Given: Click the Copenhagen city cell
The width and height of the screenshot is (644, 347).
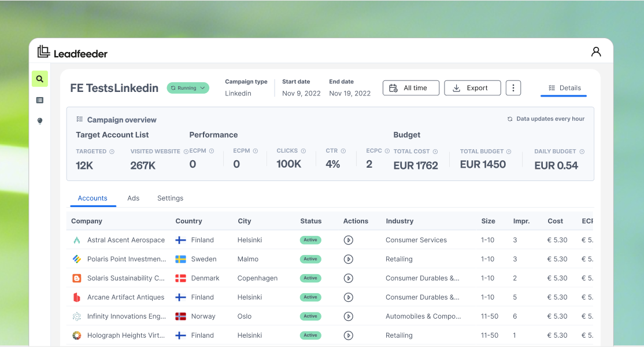Looking at the screenshot, I should click(257, 278).
